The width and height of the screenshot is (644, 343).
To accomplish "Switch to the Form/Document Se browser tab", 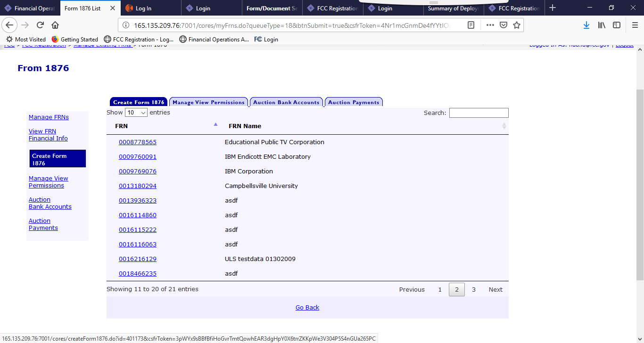I will (272, 8).
